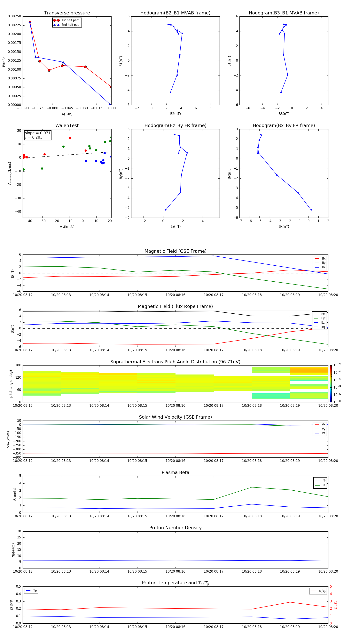Image resolution: width=351 pixels, height=644 pixels.
Task: Click the Bx' legend entry in Flux Rope panel
Action: click(x=320, y=314)
